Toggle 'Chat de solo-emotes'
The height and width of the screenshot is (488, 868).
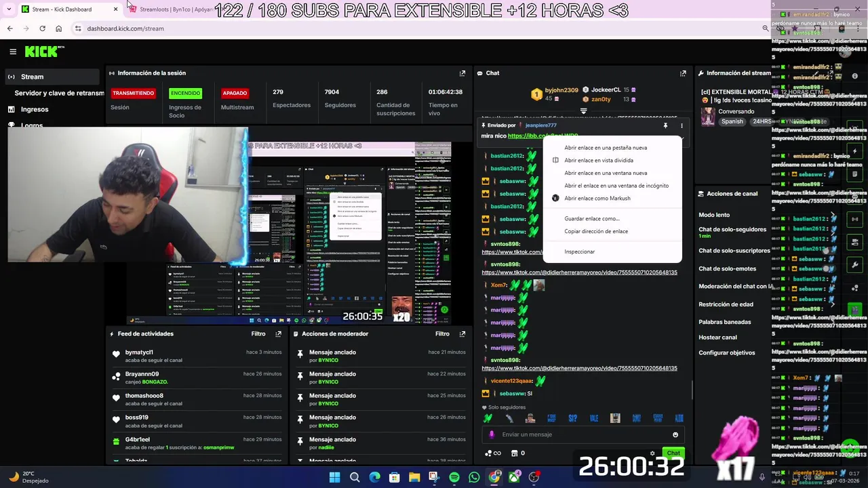[x=727, y=268]
